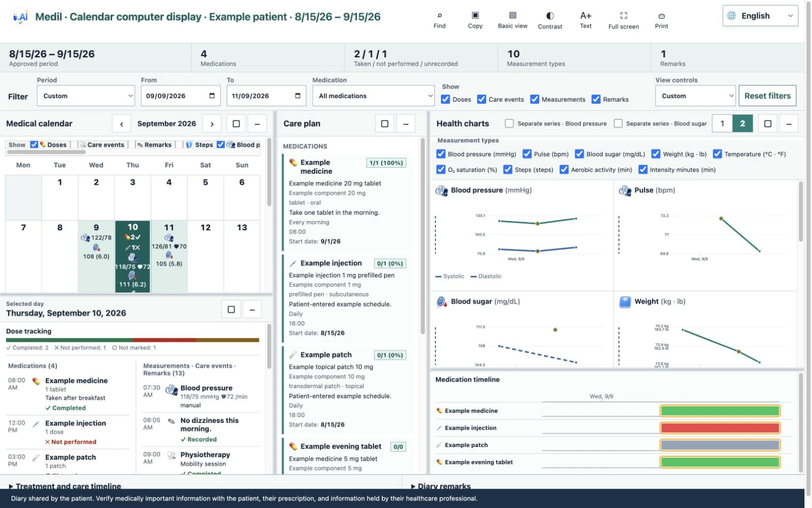The width and height of the screenshot is (812, 508).
Task: Maximize the Medical calendar panel
Action: 236,123
